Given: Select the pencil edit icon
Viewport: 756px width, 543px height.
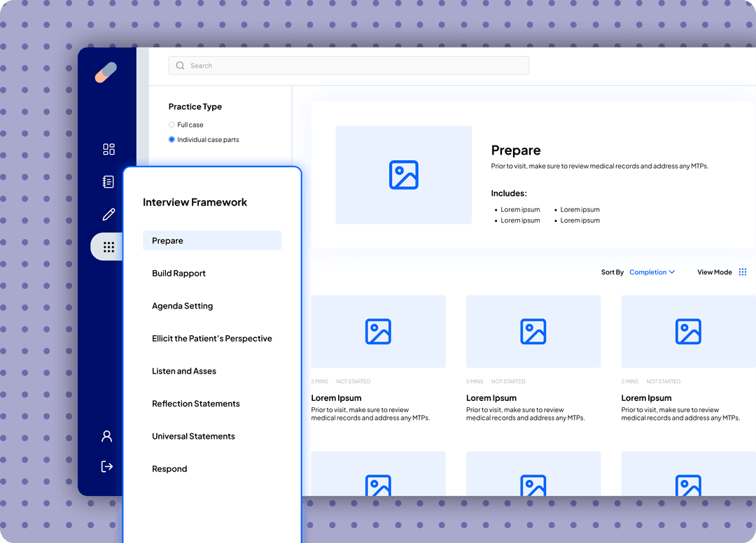Looking at the screenshot, I should [108, 214].
